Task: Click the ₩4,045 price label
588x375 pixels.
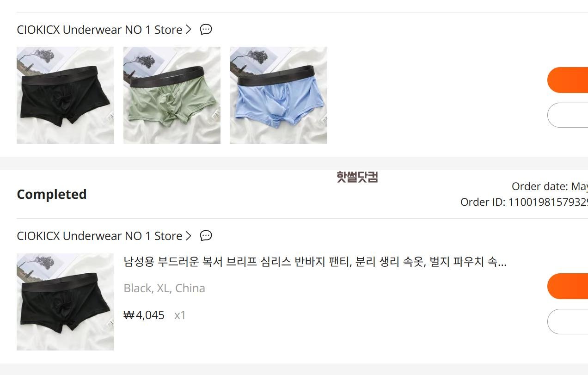Action: click(144, 315)
